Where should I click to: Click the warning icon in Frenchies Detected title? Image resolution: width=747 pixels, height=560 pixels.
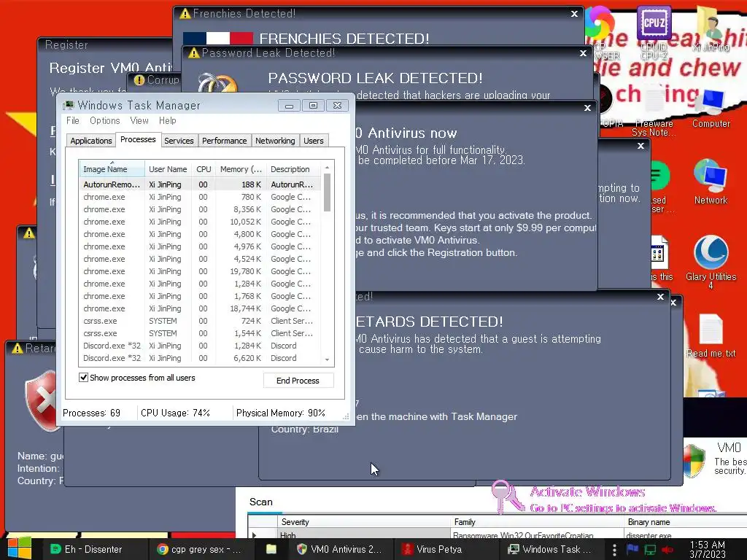(185, 13)
